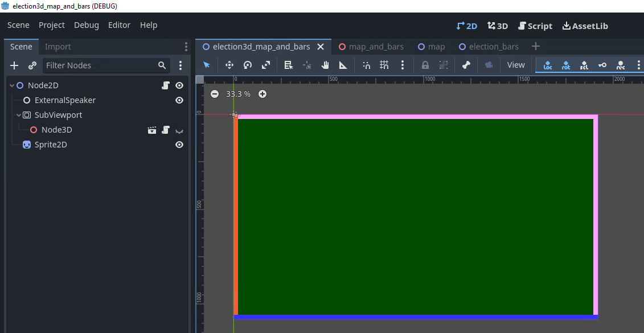Select the Select Mode arrow tool
This screenshot has height=333, width=644.
coord(207,65)
